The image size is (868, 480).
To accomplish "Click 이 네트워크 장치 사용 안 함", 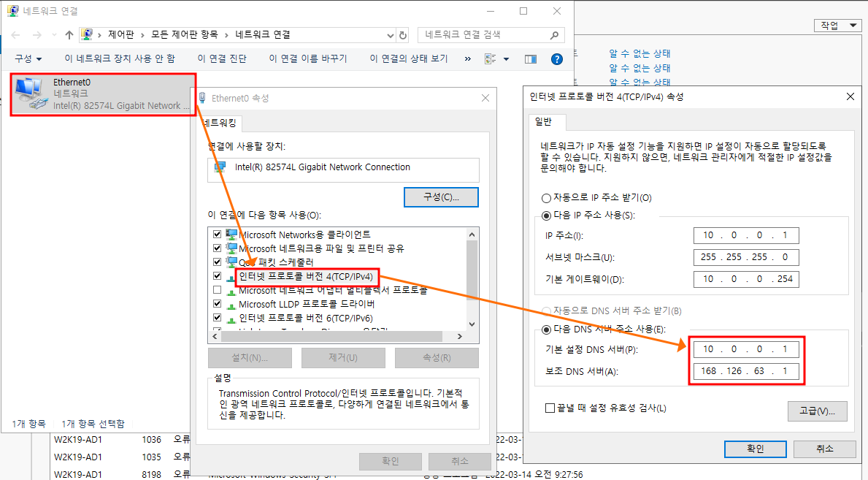I will [120, 58].
